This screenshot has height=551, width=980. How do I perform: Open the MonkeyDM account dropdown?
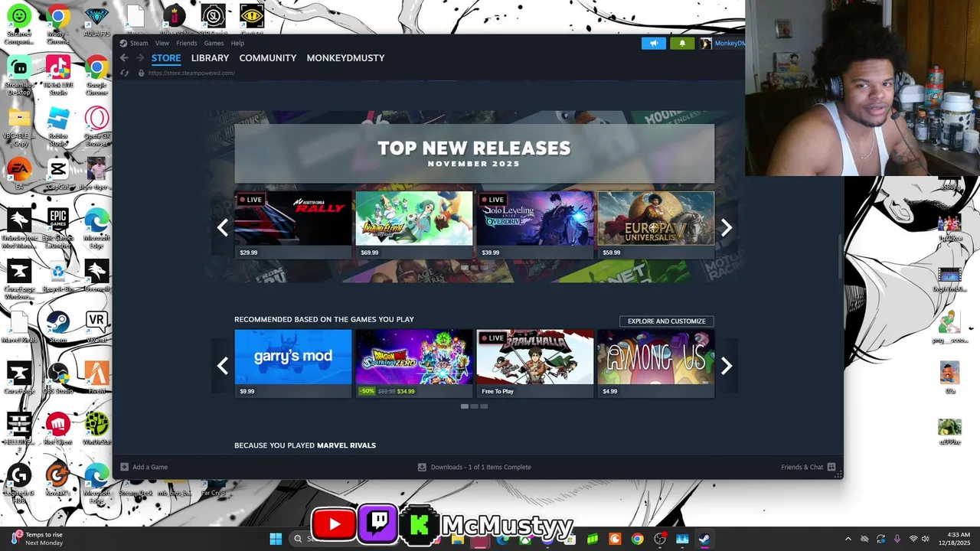pyautogui.click(x=729, y=44)
